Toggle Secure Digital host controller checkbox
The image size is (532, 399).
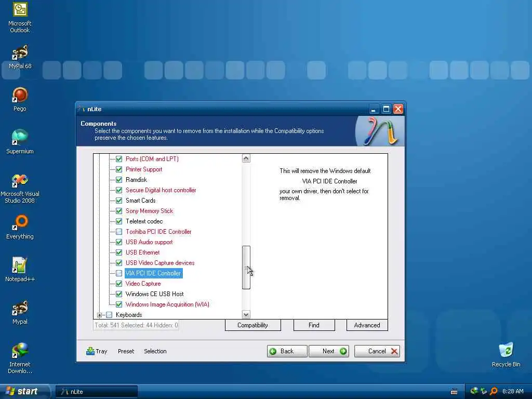coord(119,190)
